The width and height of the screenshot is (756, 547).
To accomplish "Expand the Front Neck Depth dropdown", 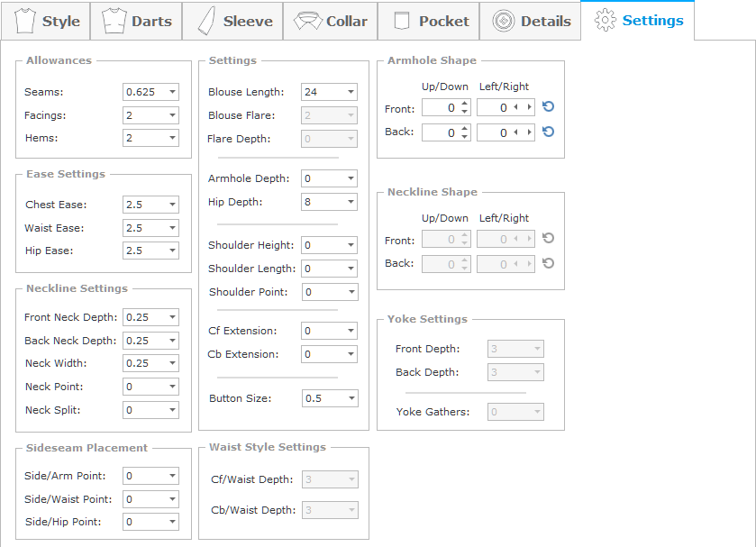I will tap(171, 317).
